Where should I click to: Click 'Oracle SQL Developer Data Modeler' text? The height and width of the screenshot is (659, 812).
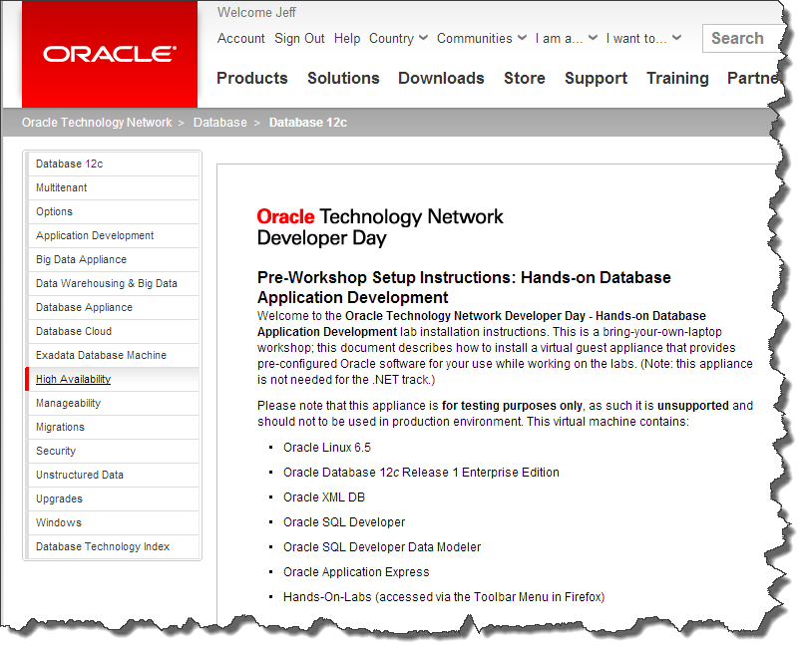(382, 547)
